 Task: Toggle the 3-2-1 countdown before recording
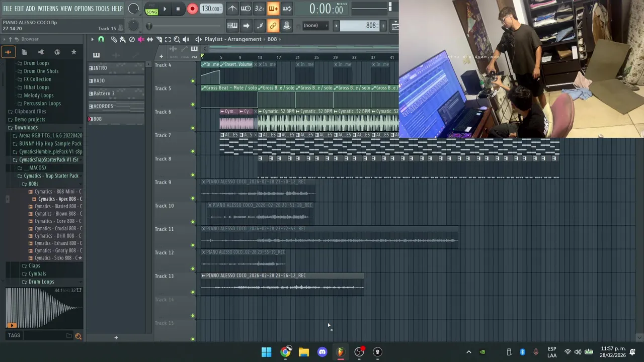(260, 9)
